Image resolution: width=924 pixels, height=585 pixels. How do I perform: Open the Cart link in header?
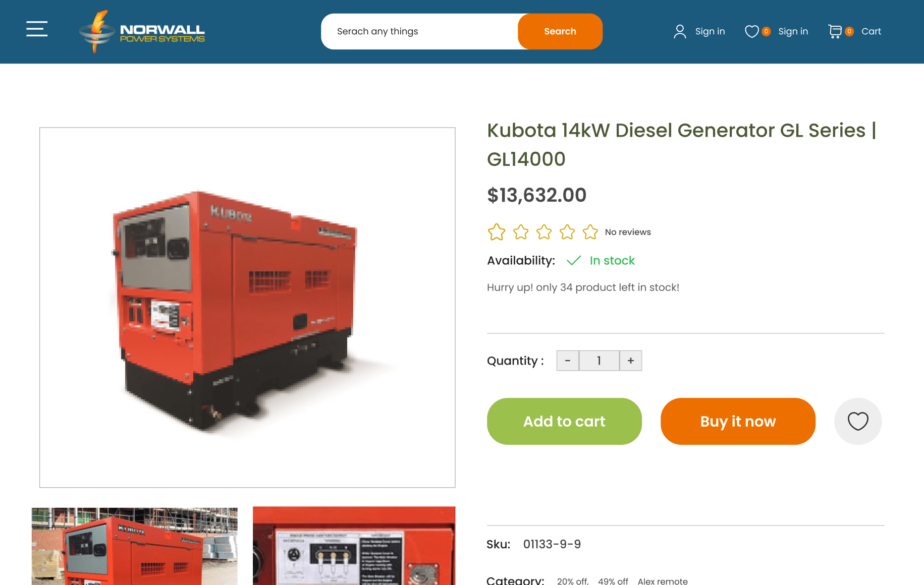point(871,31)
